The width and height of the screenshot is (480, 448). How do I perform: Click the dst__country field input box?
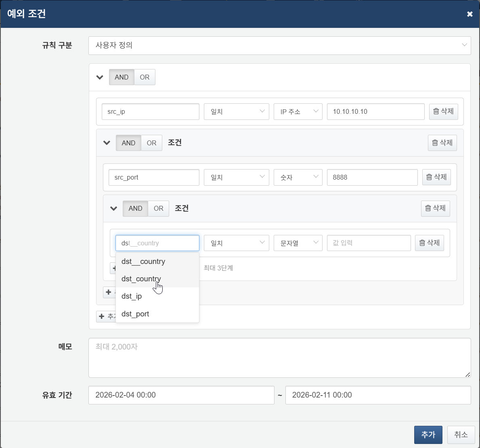(157, 243)
